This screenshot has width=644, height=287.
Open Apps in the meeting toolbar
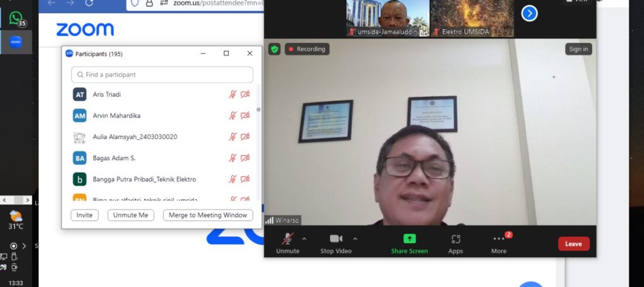[x=456, y=244]
